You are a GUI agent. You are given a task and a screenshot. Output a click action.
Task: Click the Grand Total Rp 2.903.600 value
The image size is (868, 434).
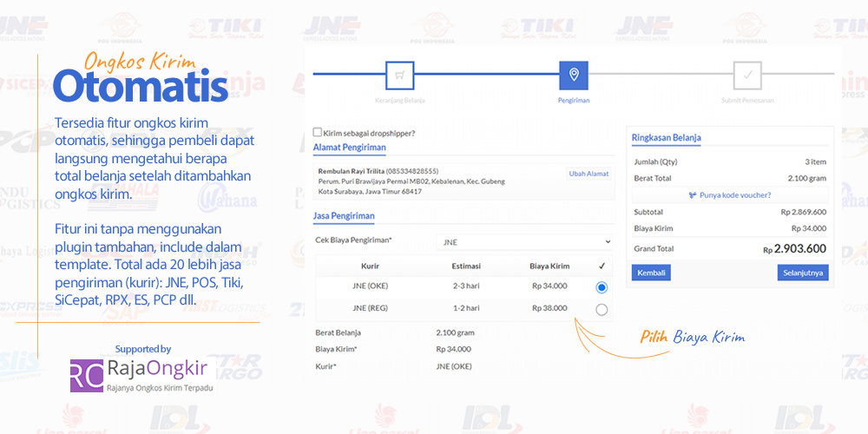tap(795, 249)
